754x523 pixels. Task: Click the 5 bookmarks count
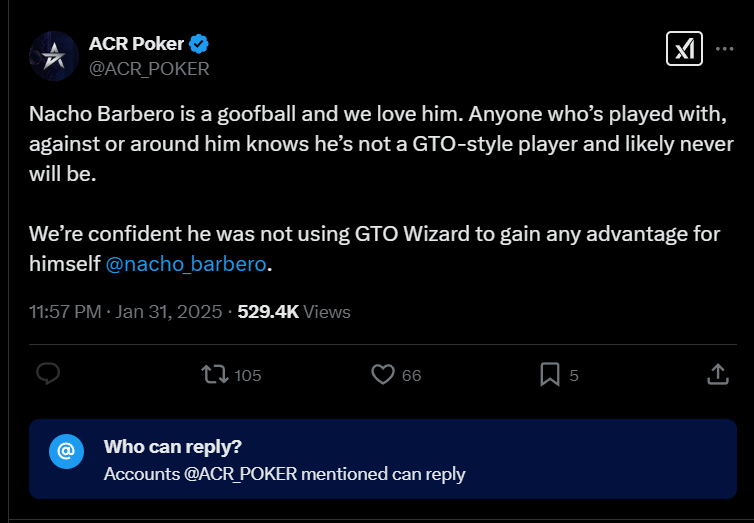coord(574,376)
